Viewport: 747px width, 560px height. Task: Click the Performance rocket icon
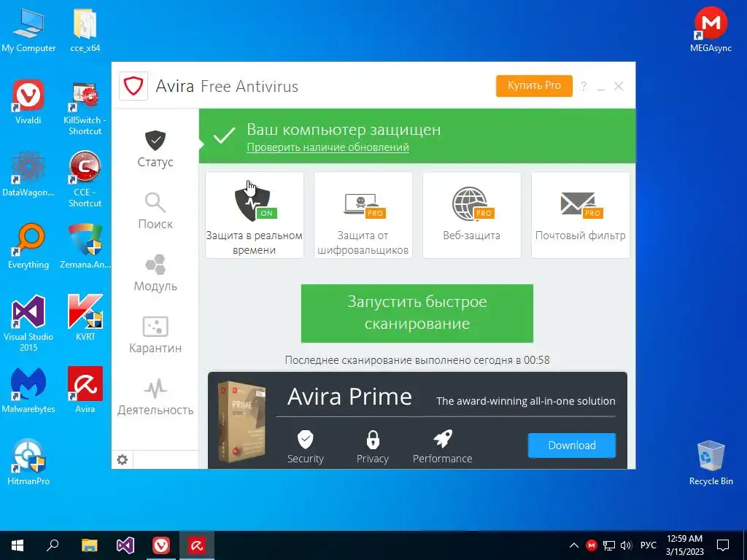click(443, 439)
